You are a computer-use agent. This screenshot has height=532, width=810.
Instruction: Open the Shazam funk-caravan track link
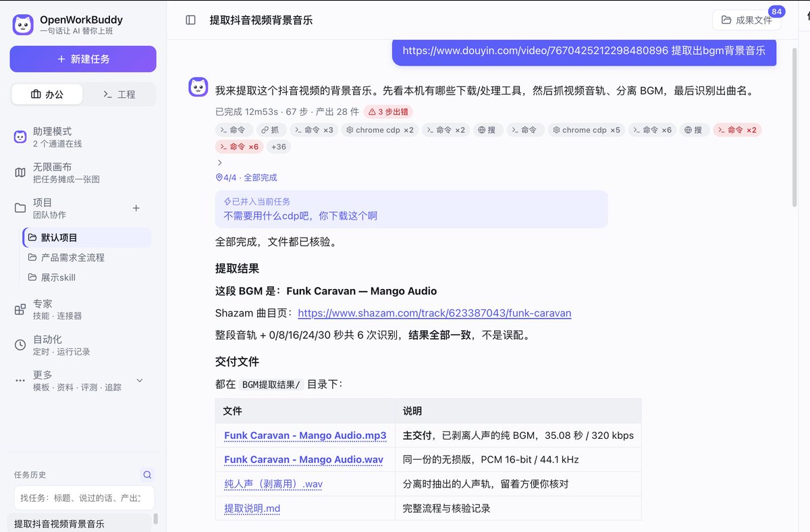coord(435,313)
